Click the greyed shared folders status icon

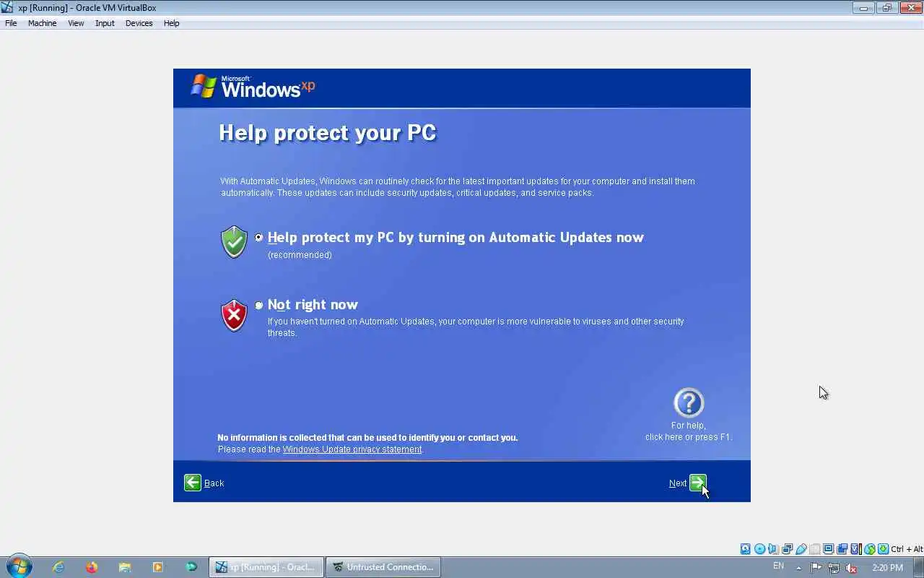coord(815,549)
